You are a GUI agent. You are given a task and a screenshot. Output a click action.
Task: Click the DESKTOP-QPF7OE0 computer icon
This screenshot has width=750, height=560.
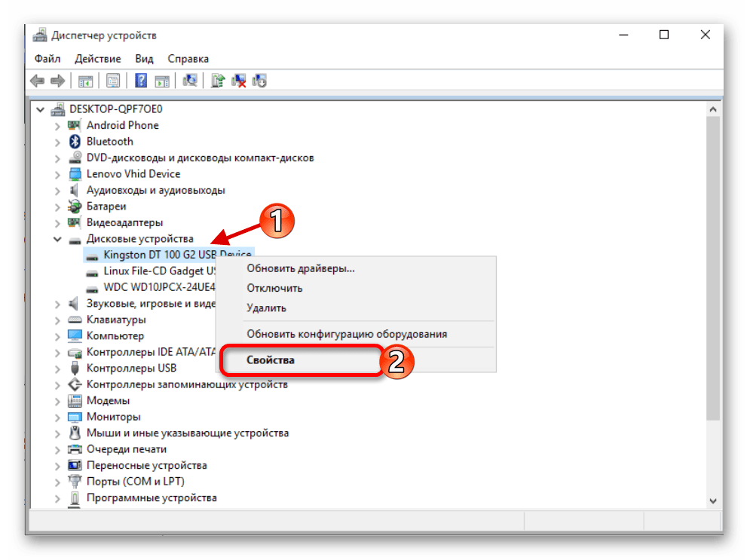point(58,109)
